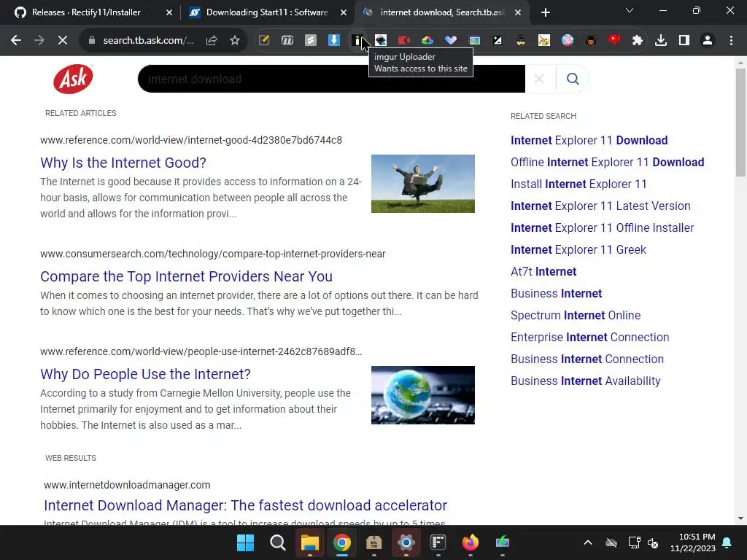Open Windows taskbar Search
Image resolution: width=747 pixels, height=560 pixels.
pyautogui.click(x=278, y=542)
